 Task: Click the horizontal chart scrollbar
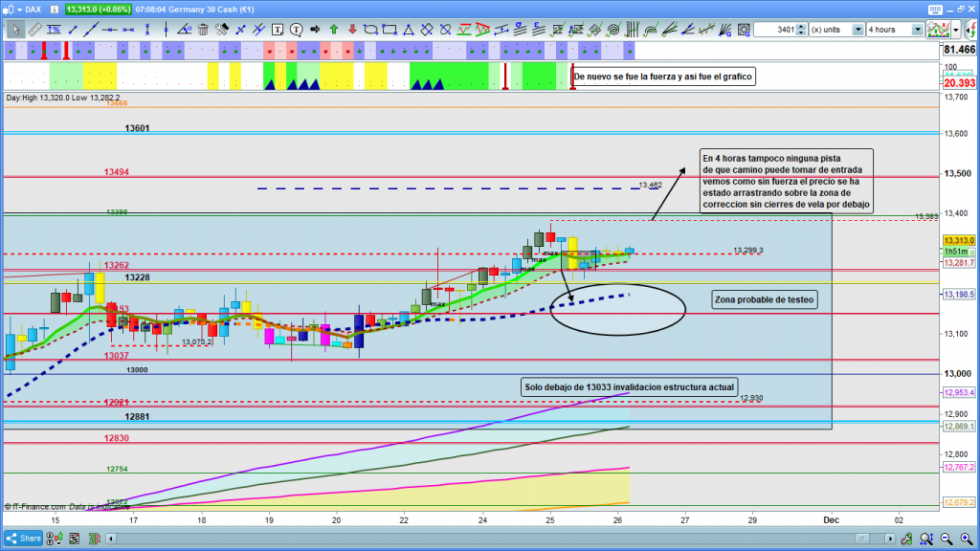click(479, 539)
